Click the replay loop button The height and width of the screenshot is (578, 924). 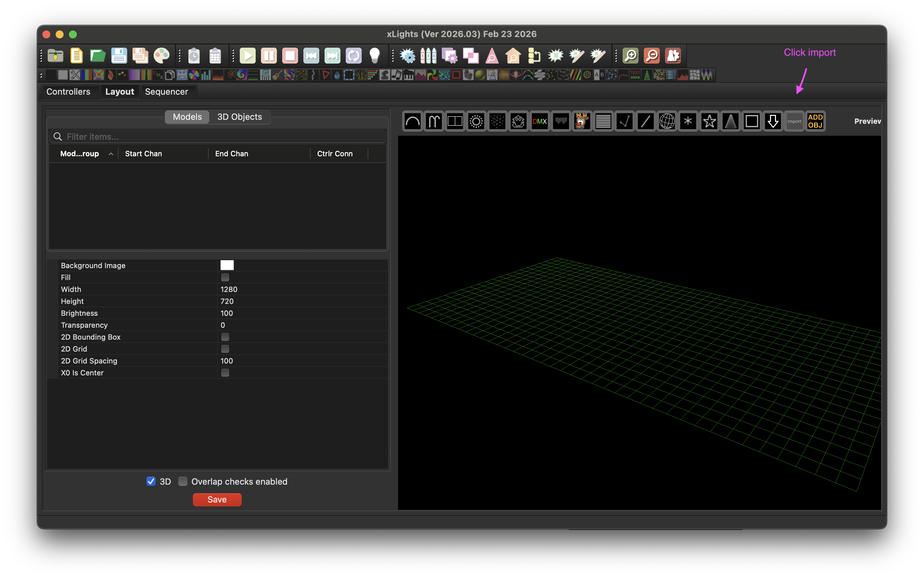(353, 56)
